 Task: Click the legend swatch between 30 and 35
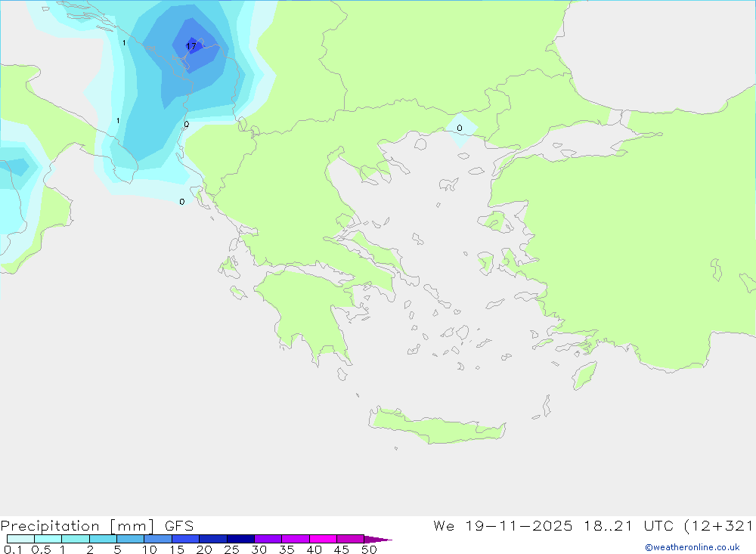[268, 539]
